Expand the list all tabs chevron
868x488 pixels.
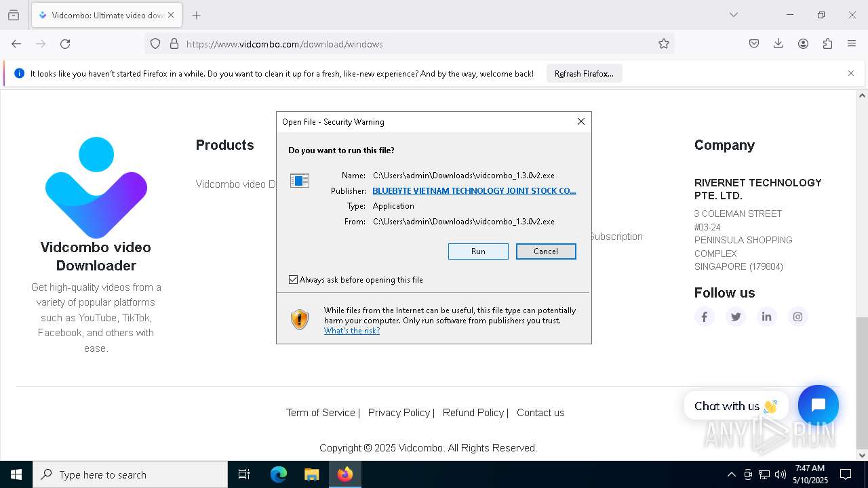point(734,15)
